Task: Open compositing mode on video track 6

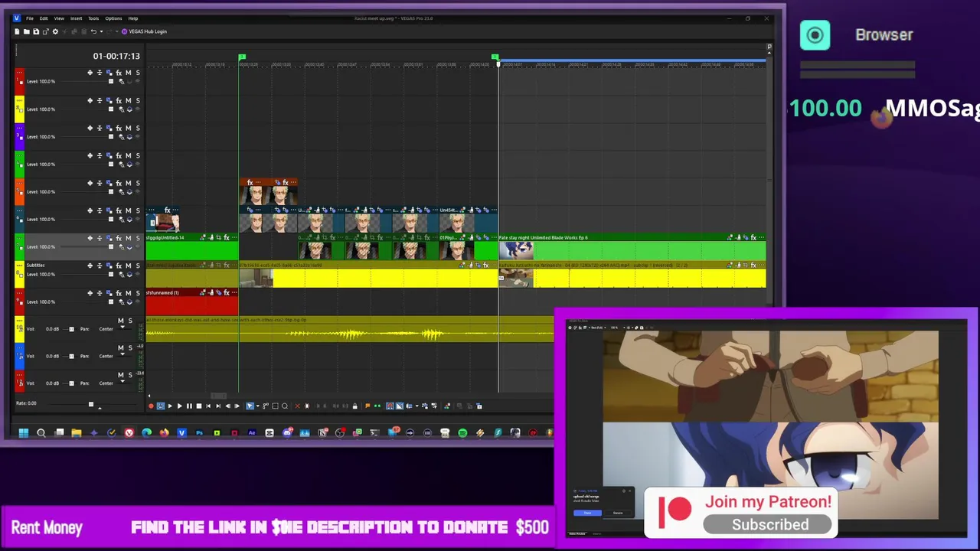Action: pyautogui.click(x=122, y=219)
